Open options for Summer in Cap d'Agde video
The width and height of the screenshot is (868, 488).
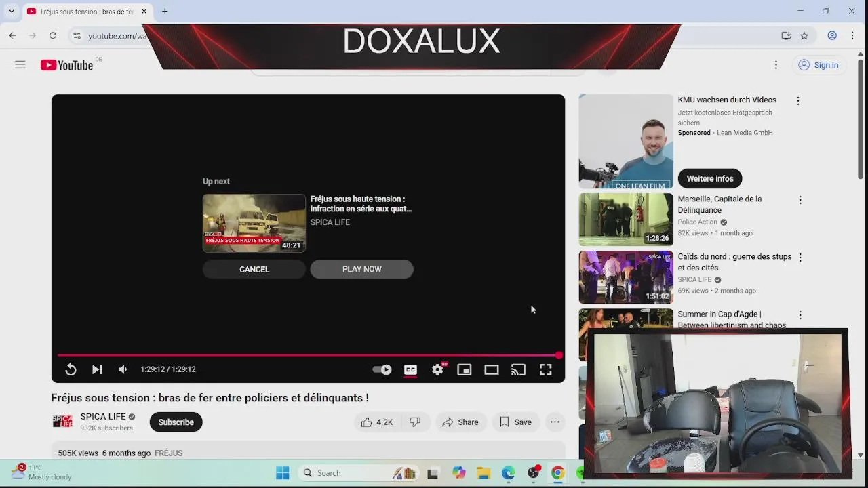click(800, 315)
